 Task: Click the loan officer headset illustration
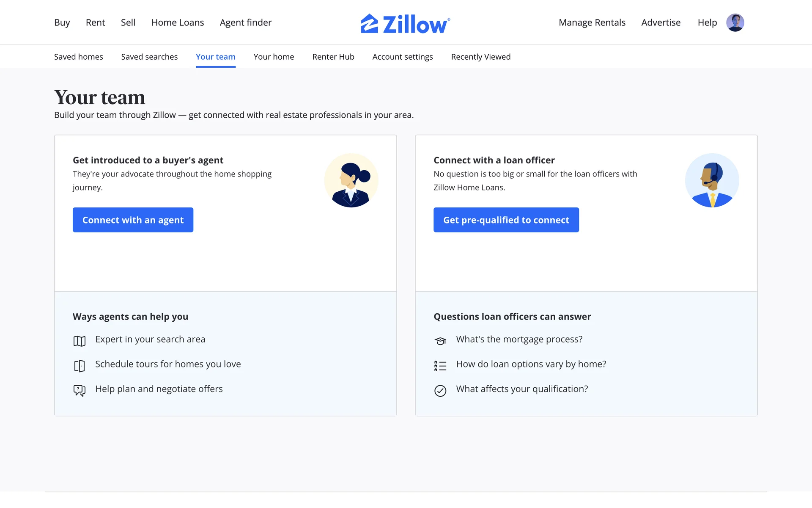712,180
